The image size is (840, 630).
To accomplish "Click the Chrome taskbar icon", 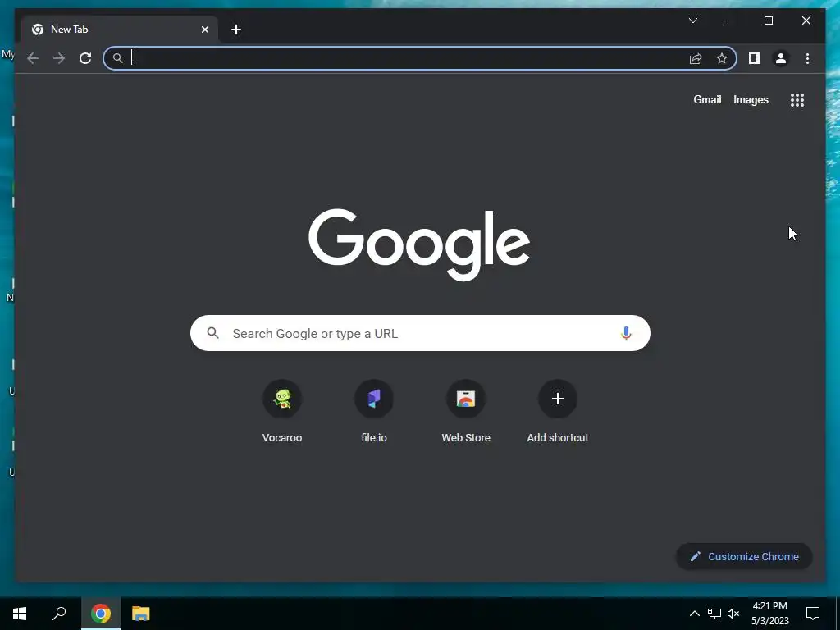I will [101, 614].
